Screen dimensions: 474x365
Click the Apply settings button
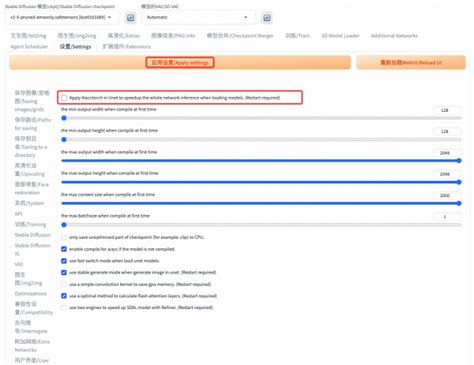click(180, 63)
